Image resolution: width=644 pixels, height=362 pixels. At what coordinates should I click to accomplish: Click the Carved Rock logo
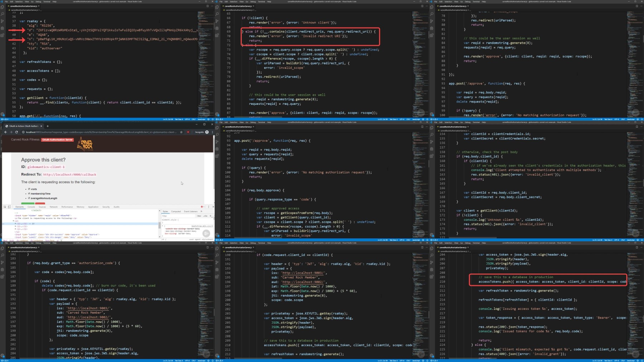tap(85, 144)
